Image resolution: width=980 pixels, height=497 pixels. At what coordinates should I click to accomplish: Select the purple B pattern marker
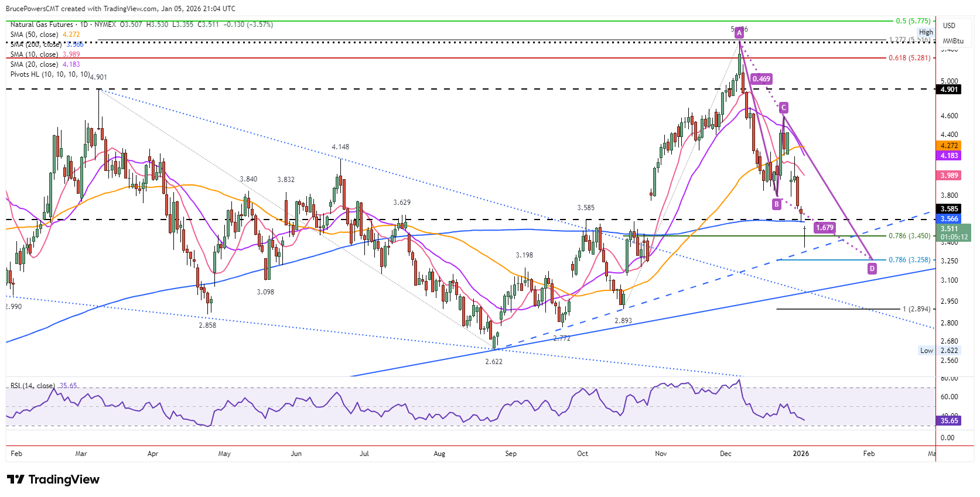pyautogui.click(x=777, y=204)
